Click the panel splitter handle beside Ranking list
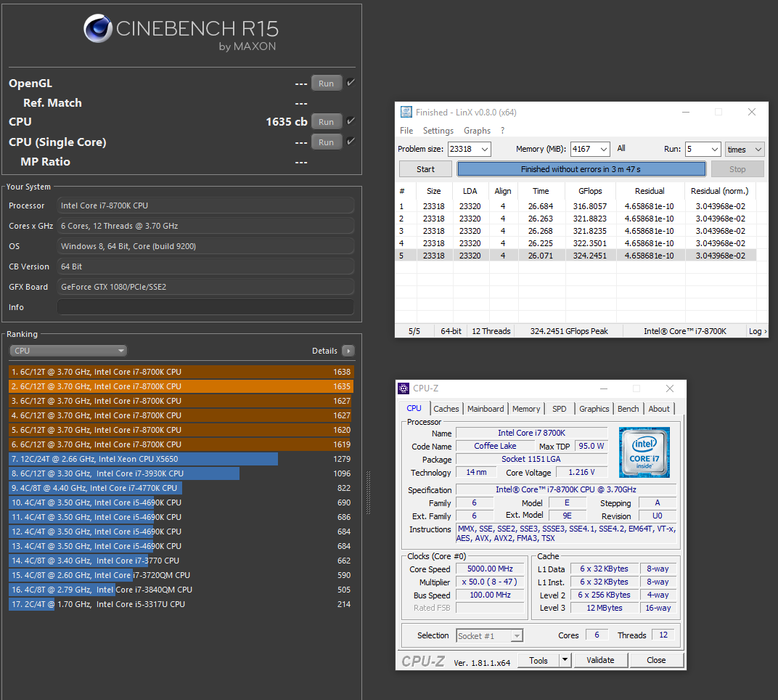The height and width of the screenshot is (700, 778). [x=368, y=492]
